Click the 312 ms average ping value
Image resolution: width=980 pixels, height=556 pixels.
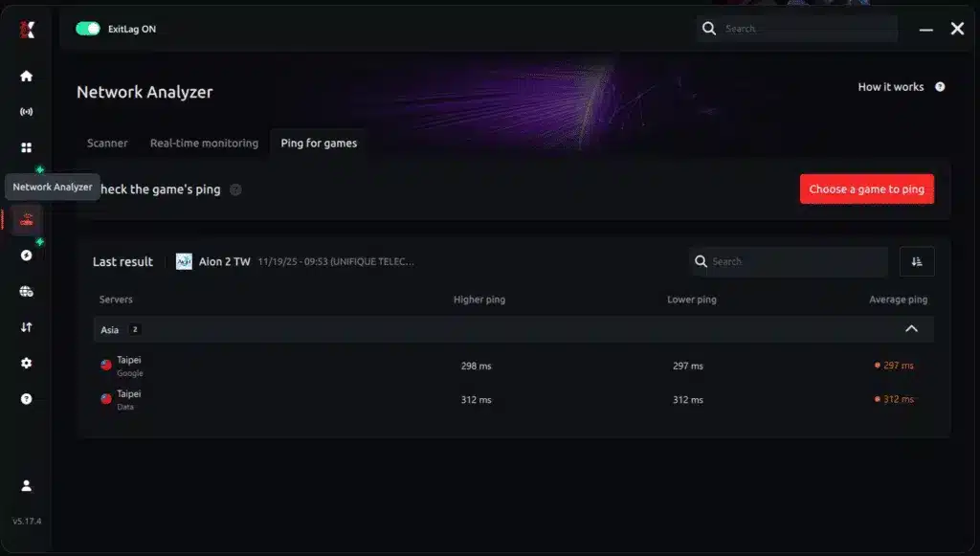click(x=898, y=399)
